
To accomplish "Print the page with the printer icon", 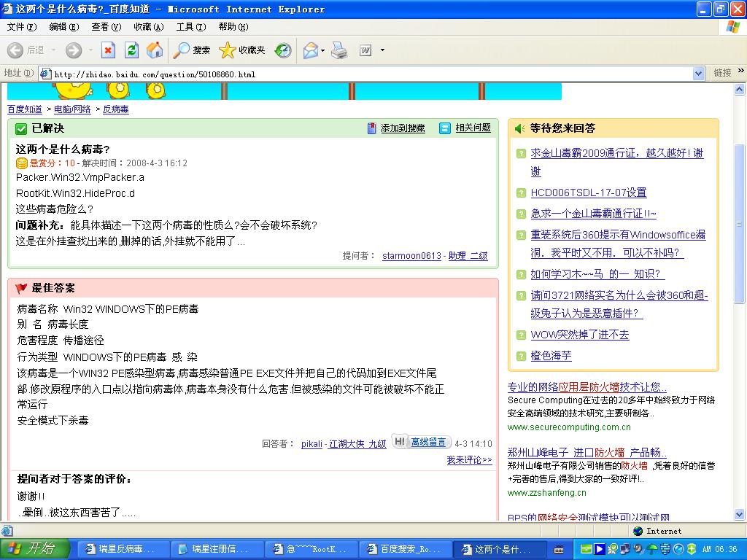I will point(339,50).
